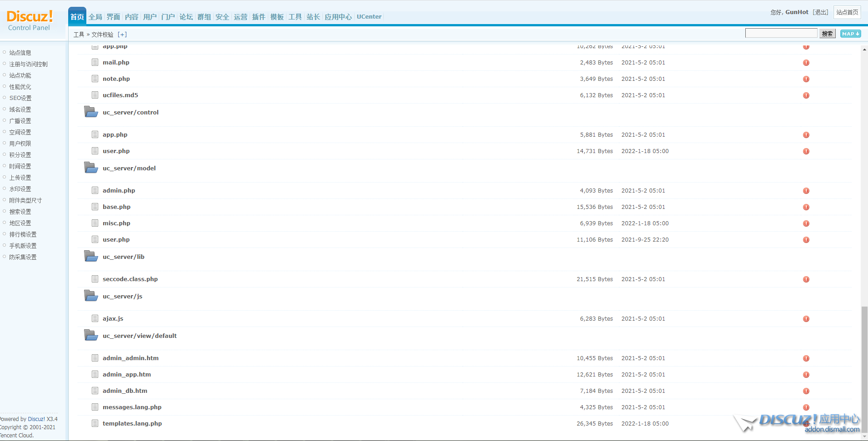Select SEO设置 in the sidebar
This screenshot has width=868, height=441.
[x=20, y=98]
